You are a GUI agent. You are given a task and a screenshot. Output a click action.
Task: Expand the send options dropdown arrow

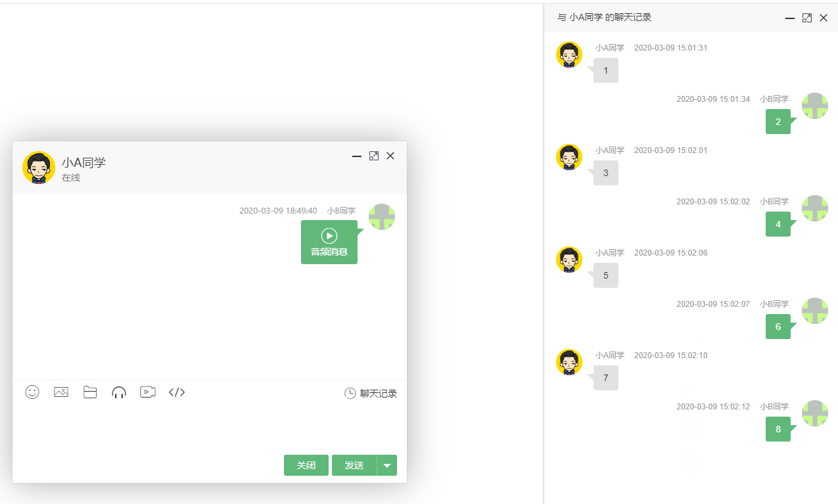[387, 465]
